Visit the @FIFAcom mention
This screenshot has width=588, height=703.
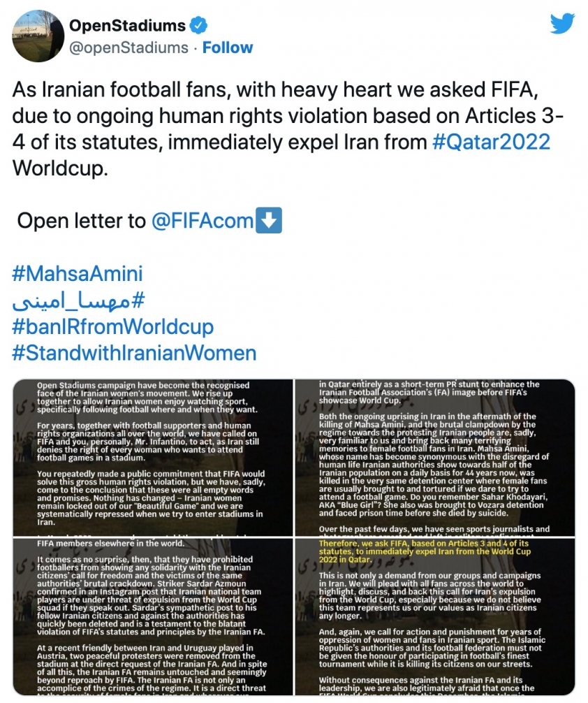tap(203, 221)
